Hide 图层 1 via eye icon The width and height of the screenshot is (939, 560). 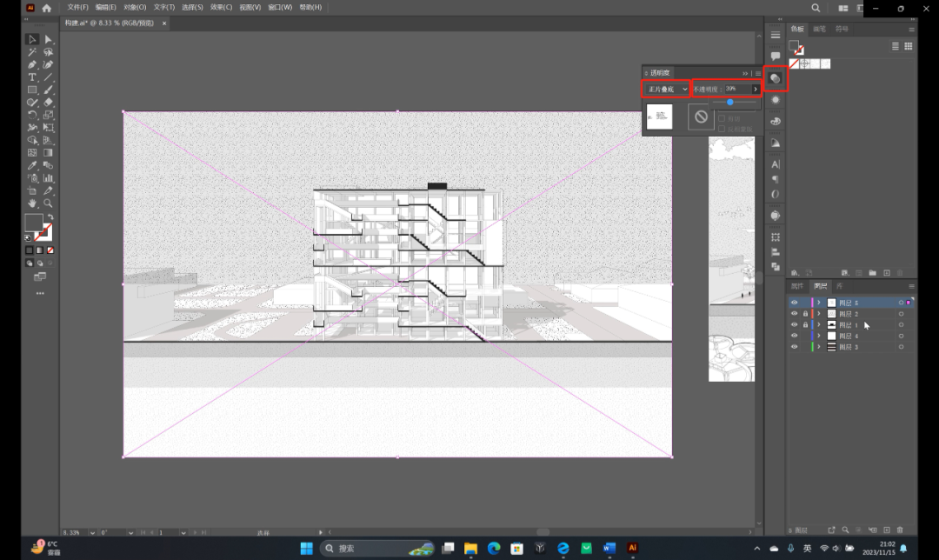click(x=794, y=324)
